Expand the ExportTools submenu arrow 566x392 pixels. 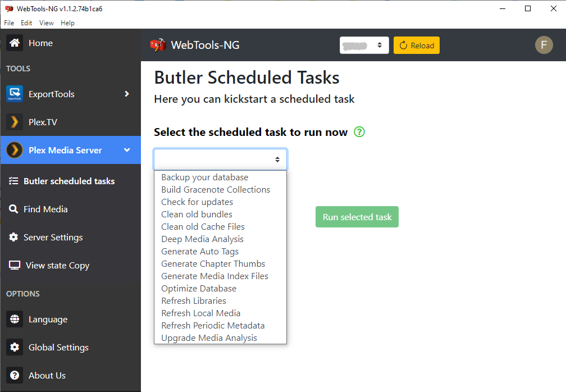tap(127, 94)
